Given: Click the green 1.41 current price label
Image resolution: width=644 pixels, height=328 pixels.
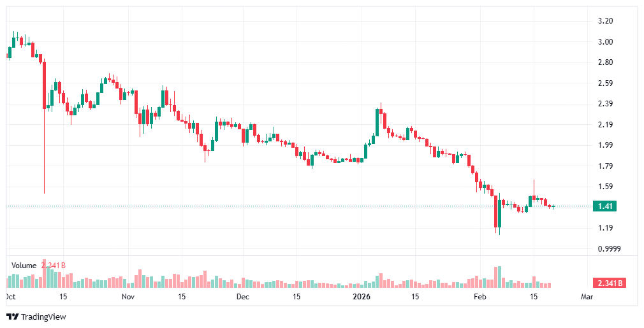Looking at the screenshot, I should tap(606, 206).
